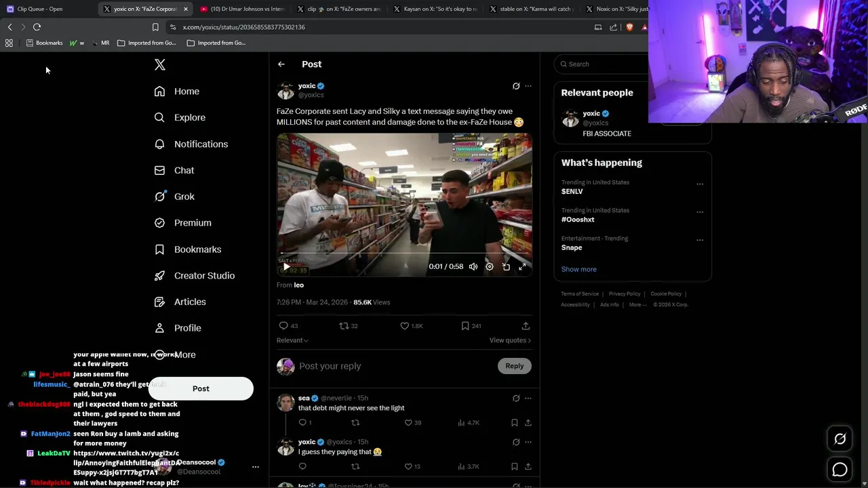Image resolution: width=868 pixels, height=488 pixels.
Task: Open Creator Studio in the sidebar
Action: click(x=195, y=275)
